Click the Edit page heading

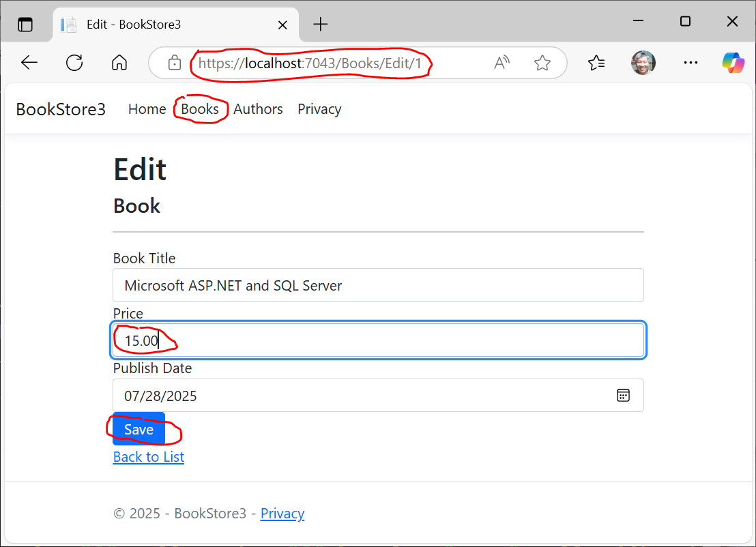pyautogui.click(x=141, y=170)
